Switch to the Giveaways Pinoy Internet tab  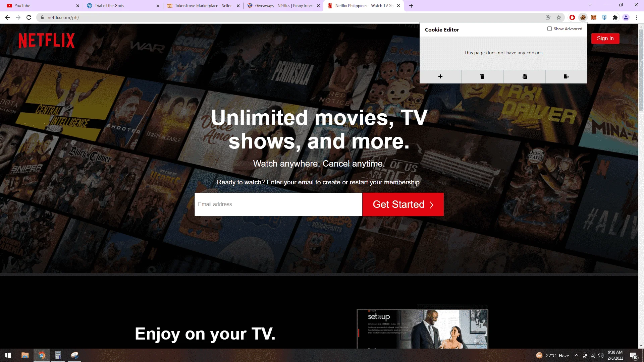tap(283, 6)
